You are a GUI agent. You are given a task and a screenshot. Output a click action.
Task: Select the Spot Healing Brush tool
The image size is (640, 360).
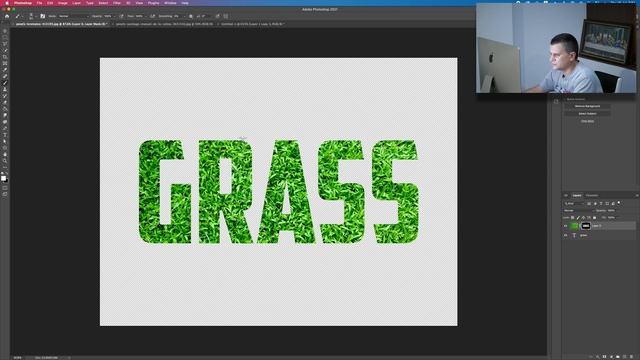[x=5, y=76]
